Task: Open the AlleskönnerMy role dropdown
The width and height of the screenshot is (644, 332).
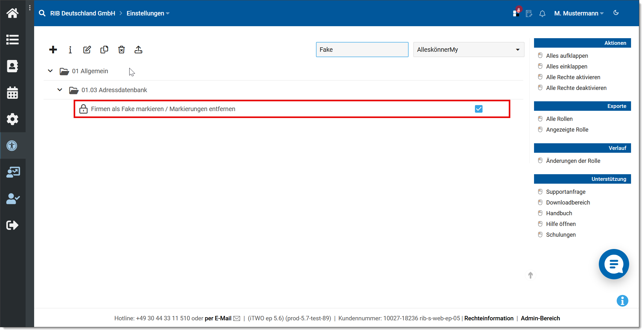Action: (x=468, y=50)
